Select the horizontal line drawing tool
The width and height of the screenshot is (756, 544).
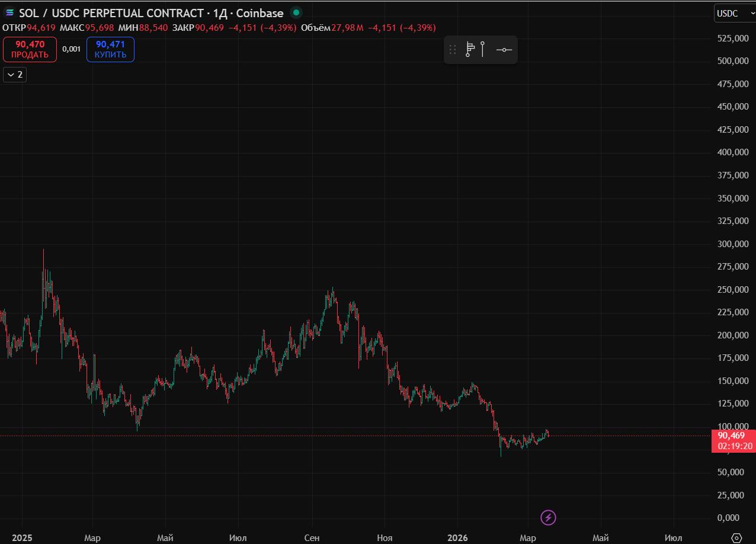pos(504,50)
